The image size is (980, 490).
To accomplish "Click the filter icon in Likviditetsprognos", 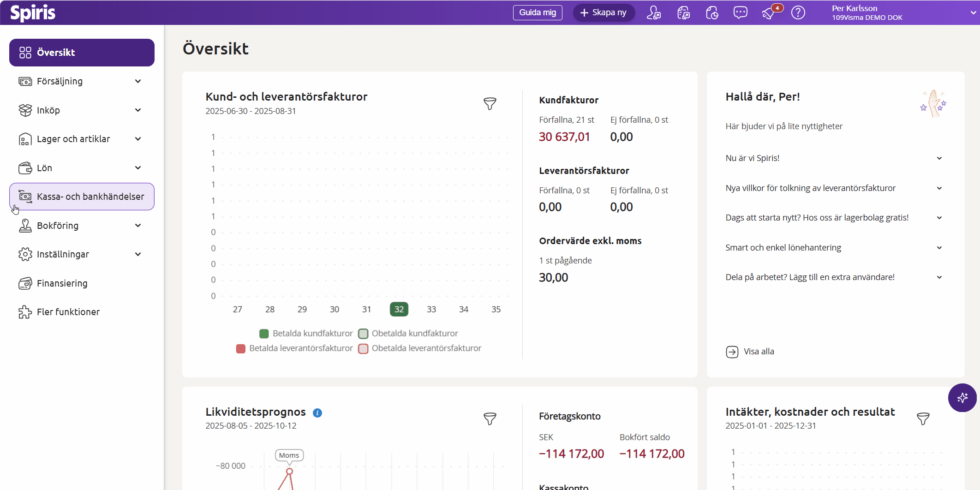I will pyautogui.click(x=490, y=419).
